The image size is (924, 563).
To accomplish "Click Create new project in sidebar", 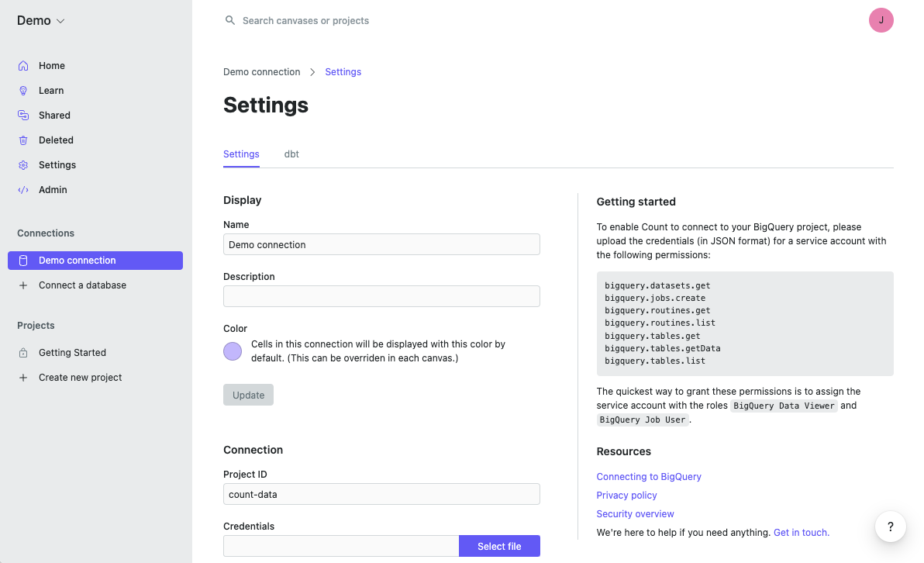I will [x=80, y=378].
